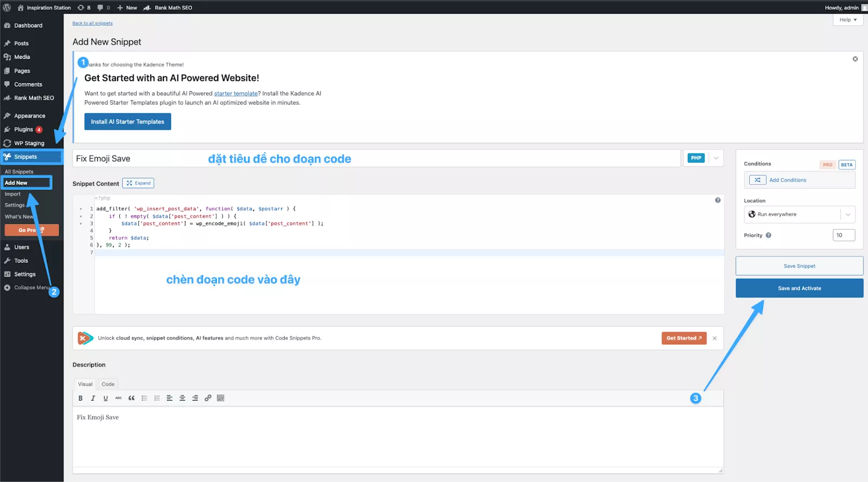868x482 pixels.
Task: Open the PHP snippet type dropdown
Action: coord(716,158)
